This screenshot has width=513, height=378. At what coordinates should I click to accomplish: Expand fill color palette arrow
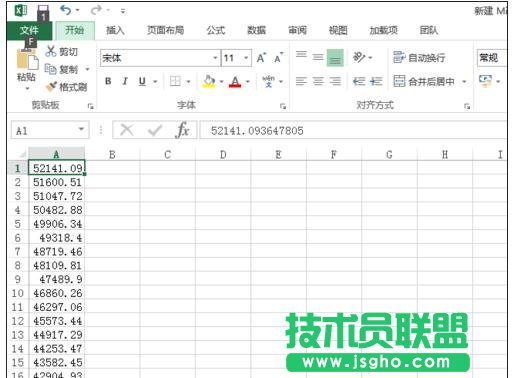221,81
